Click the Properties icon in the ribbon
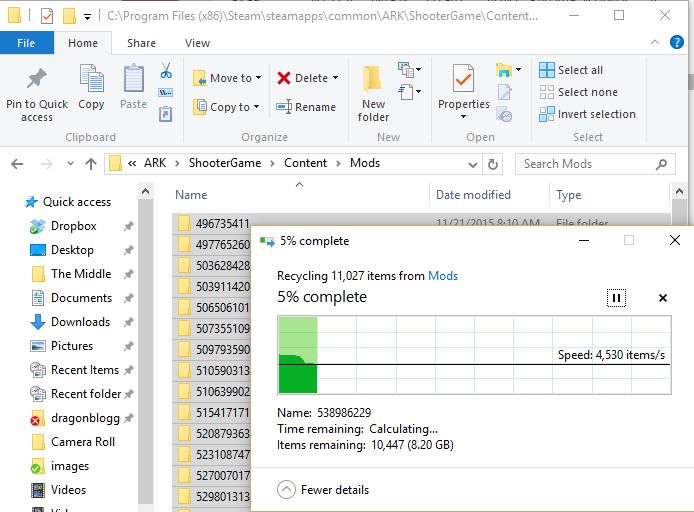Screen dimensions: 694x512 (x=463, y=78)
